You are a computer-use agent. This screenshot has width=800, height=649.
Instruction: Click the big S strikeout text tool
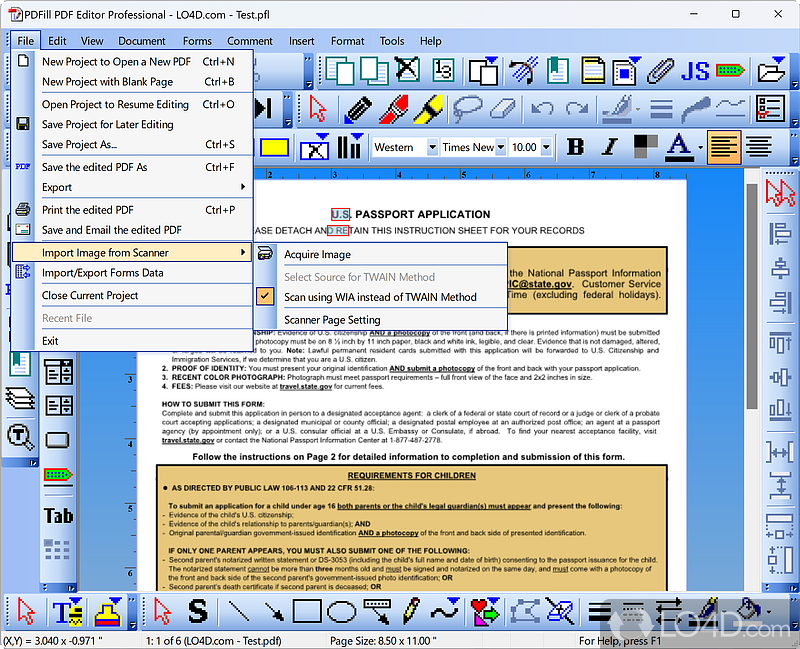[x=198, y=611]
